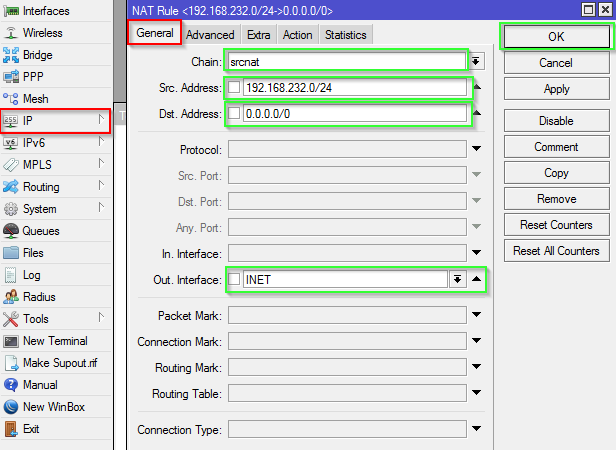Toggle the Src. Address negate checkbox

point(234,87)
